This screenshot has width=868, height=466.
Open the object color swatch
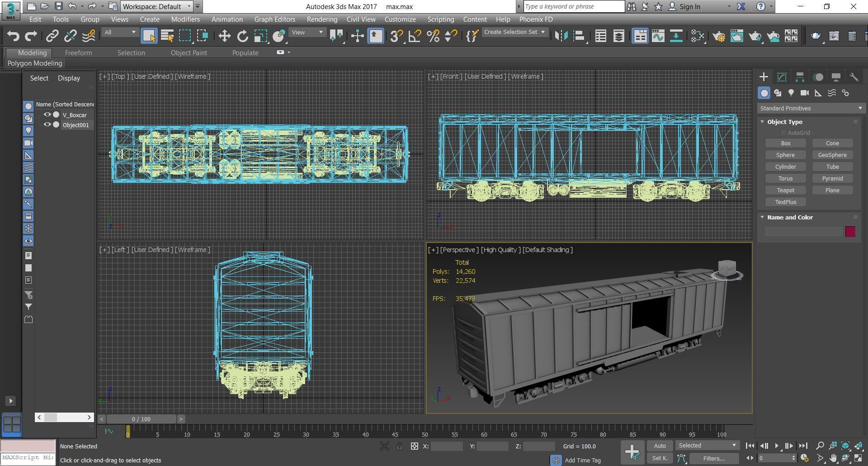[x=850, y=232]
